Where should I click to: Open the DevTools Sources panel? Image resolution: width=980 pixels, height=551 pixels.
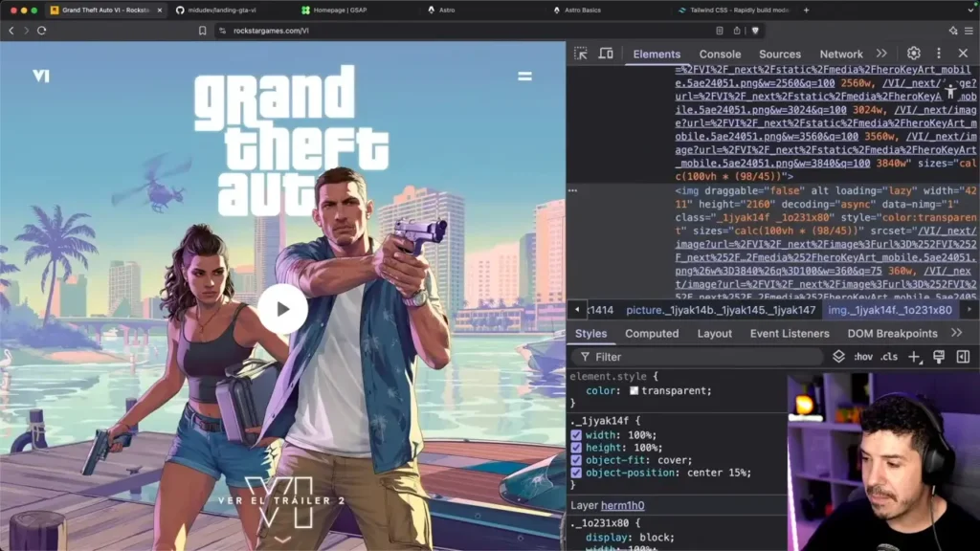[x=779, y=54]
